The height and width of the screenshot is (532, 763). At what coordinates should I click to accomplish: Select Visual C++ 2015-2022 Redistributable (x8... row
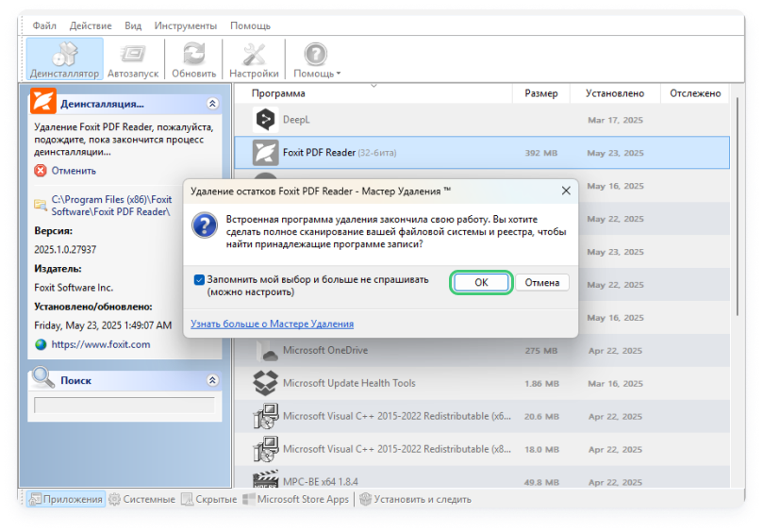(482, 449)
